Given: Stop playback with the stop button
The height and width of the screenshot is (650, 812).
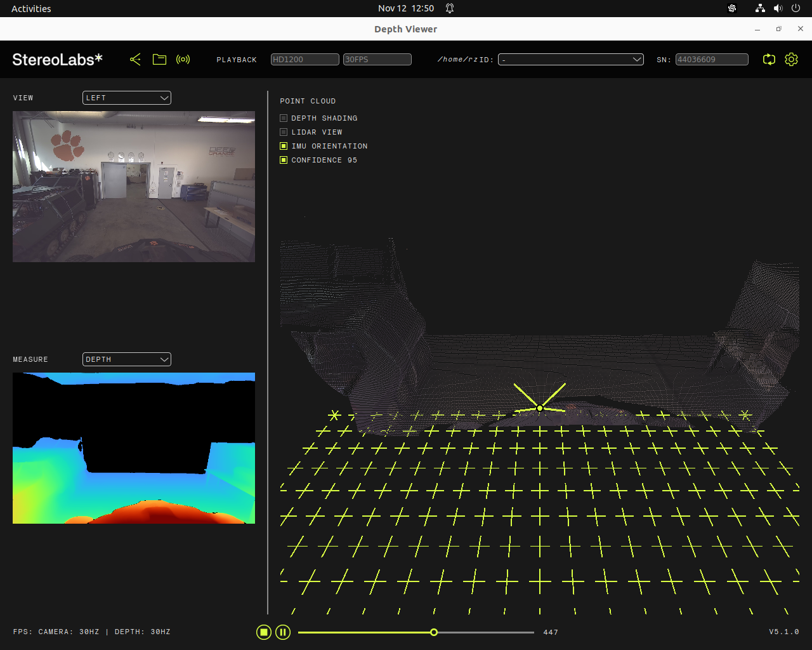Looking at the screenshot, I should click(264, 632).
